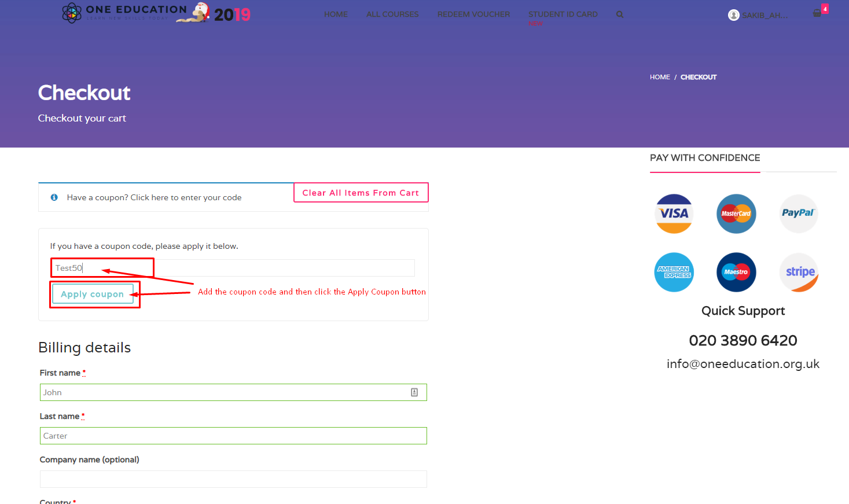Open the HOME menu item
The image size is (849, 504).
click(336, 14)
